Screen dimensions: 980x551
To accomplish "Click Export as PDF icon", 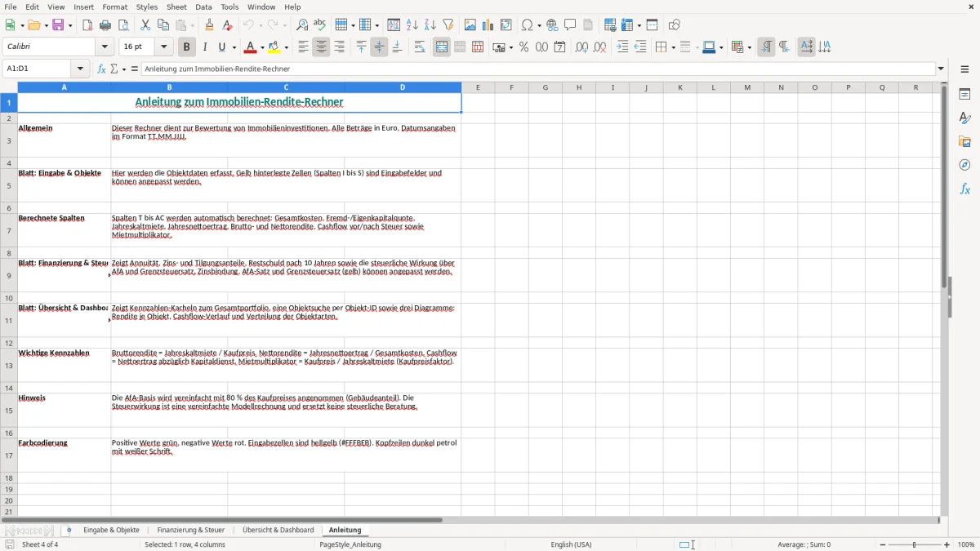I will 87,25.
